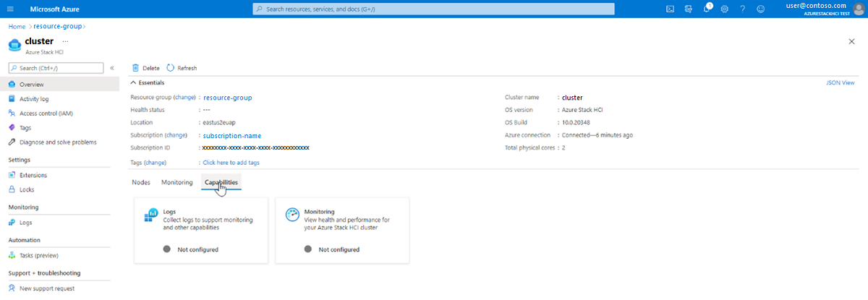The width and height of the screenshot is (868, 300).
Task: Go to resource-group breadcrumb
Action: point(57,27)
